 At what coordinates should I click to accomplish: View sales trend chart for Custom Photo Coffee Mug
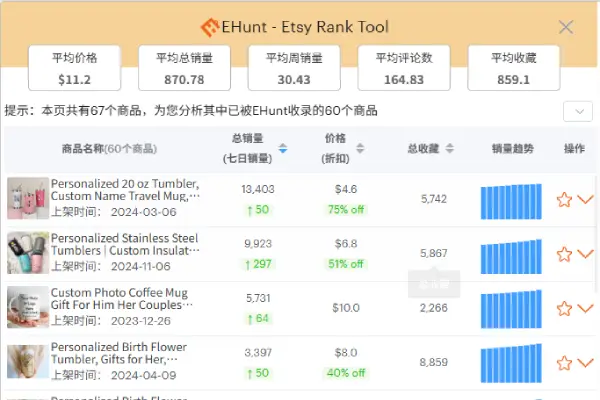pyautogui.click(x=511, y=309)
